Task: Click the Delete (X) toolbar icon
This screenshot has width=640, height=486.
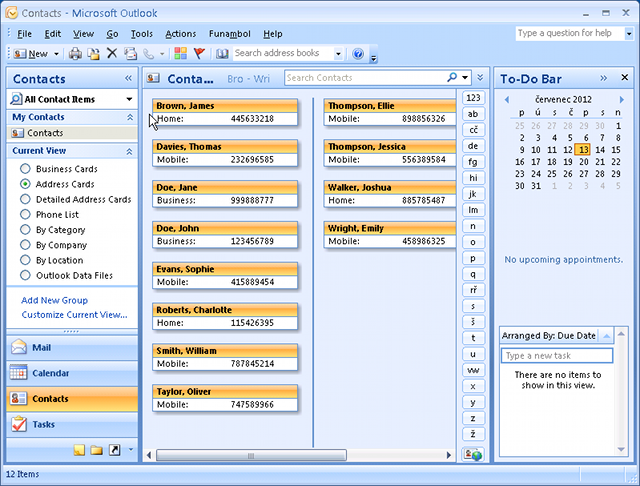Action: (112, 53)
